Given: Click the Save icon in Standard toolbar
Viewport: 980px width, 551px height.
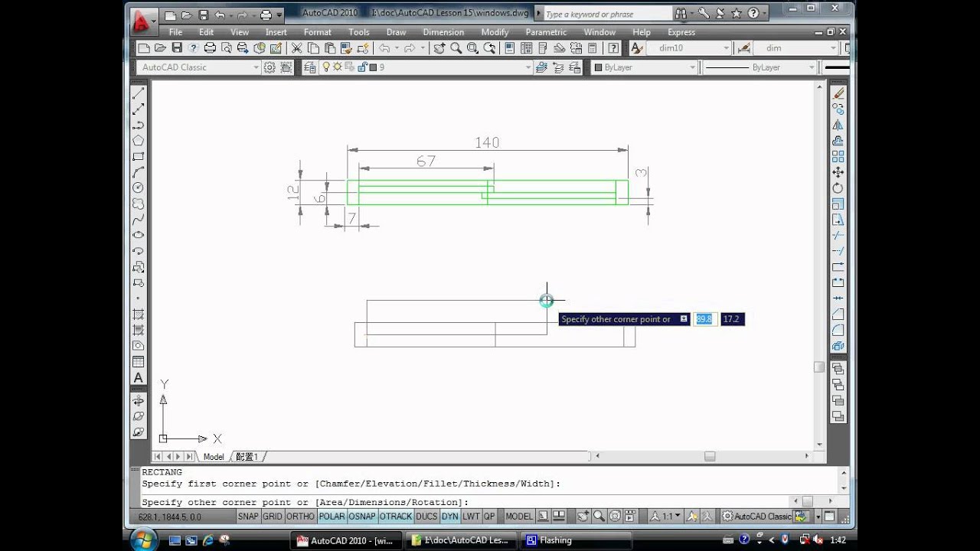Looking at the screenshot, I should pos(177,48).
